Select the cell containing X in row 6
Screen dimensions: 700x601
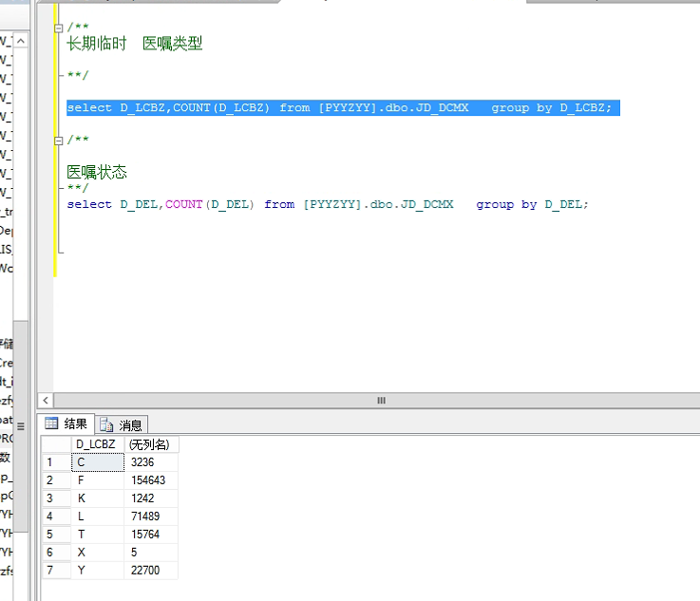(98, 553)
